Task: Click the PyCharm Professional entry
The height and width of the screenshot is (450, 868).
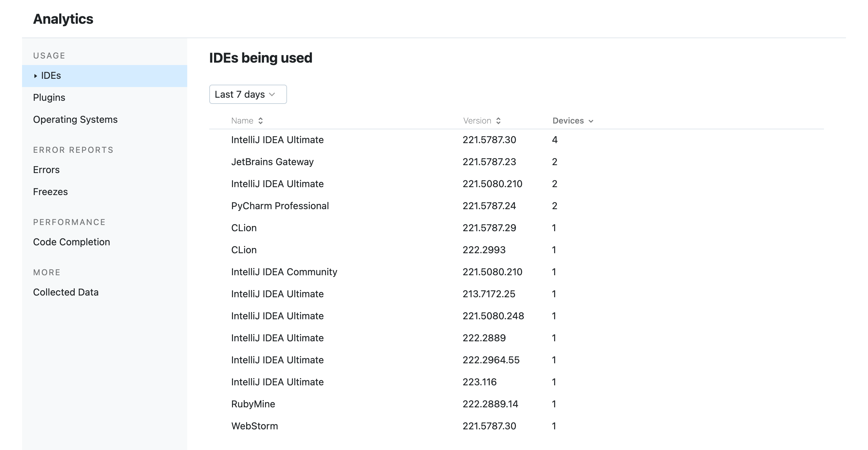Action: click(x=279, y=205)
